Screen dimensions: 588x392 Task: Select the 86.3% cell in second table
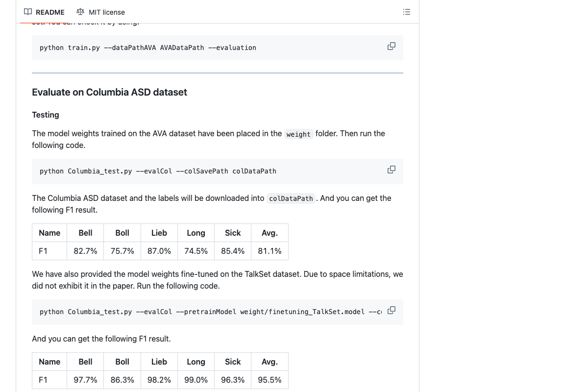pyautogui.click(x=122, y=380)
